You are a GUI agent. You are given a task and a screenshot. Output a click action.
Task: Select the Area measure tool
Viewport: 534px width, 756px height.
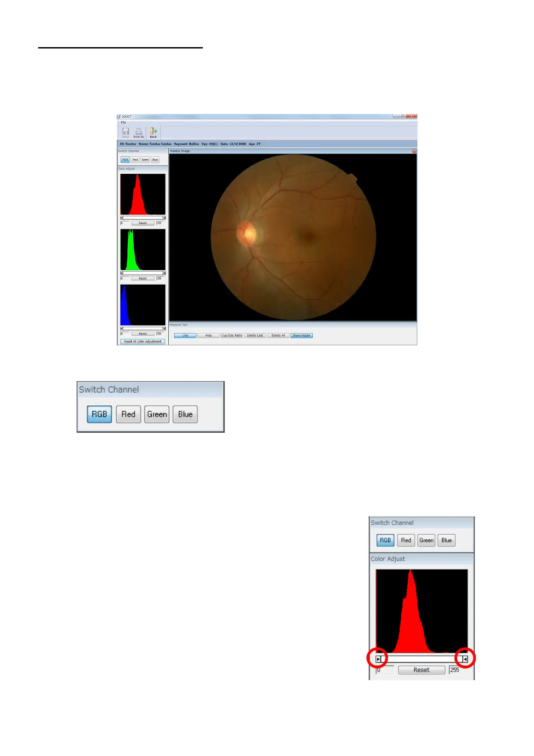coord(208,335)
